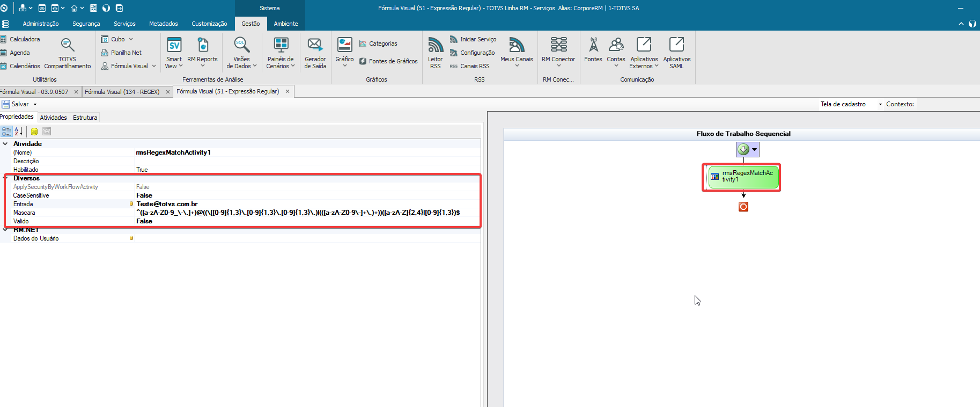Switch to the Estrutura panel tab

coord(85,118)
